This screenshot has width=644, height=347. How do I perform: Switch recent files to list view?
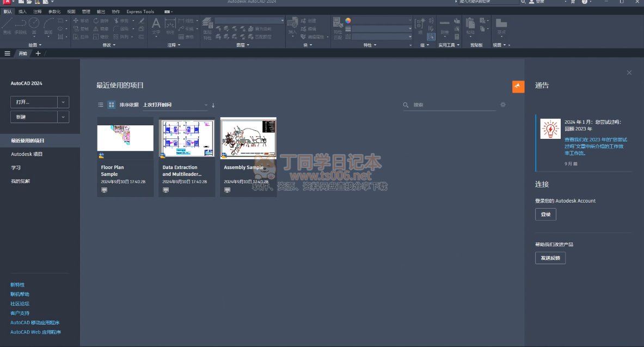(x=100, y=105)
